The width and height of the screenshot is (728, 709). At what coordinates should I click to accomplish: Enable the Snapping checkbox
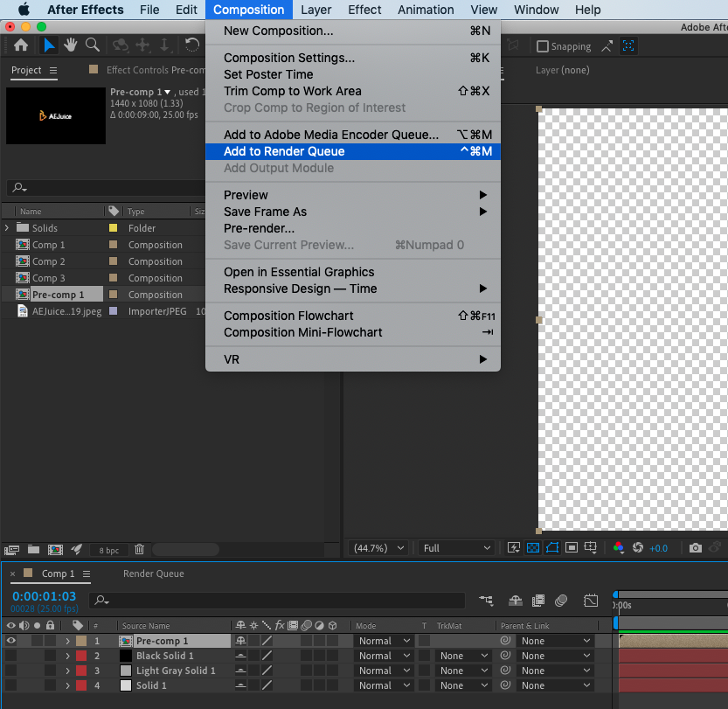(543, 46)
